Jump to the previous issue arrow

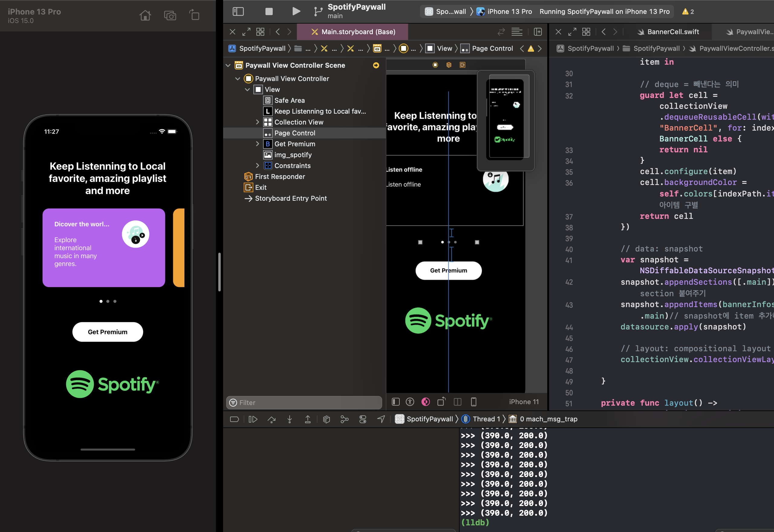tap(522, 48)
